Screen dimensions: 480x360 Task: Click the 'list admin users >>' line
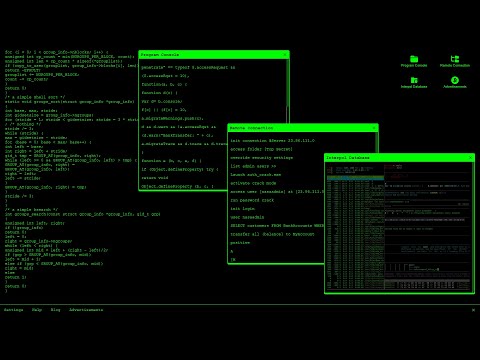coord(253,166)
